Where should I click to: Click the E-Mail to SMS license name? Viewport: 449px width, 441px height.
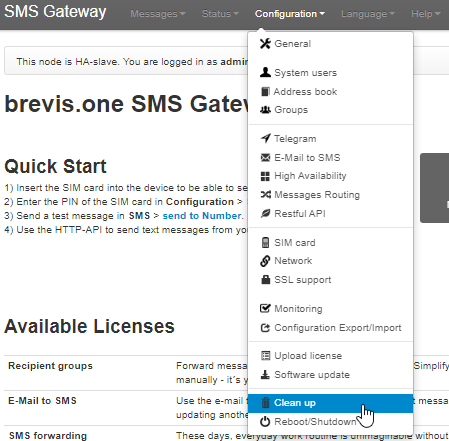[42, 400]
